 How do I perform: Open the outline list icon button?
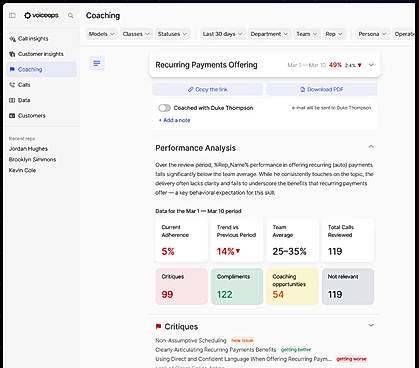(97, 63)
